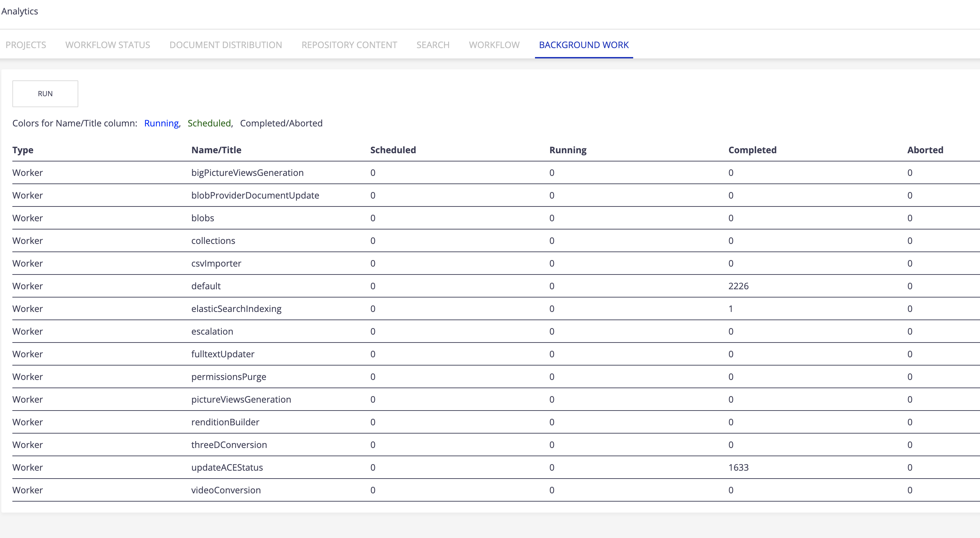Viewport: 980px width, 538px height.
Task: Click the Type column header
Action: tap(23, 150)
